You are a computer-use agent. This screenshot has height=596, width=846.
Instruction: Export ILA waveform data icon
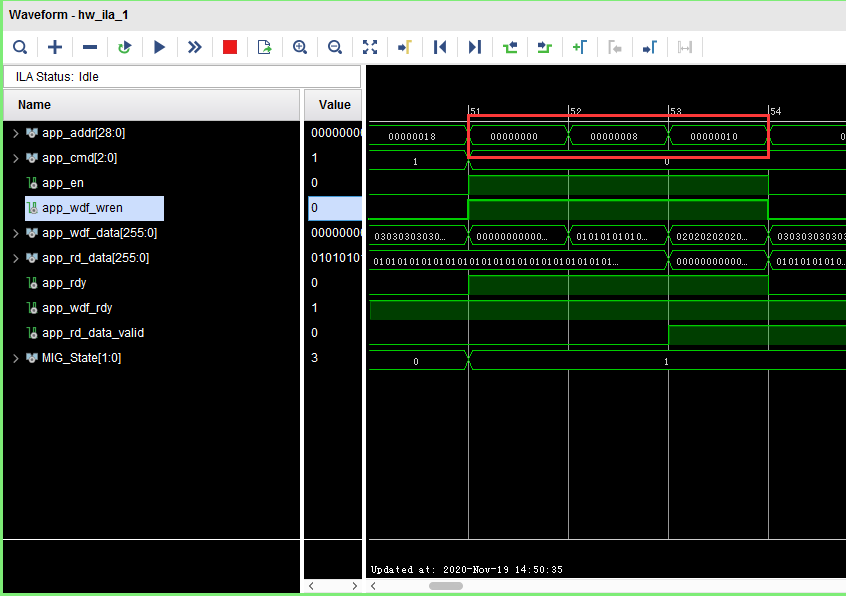[264, 47]
